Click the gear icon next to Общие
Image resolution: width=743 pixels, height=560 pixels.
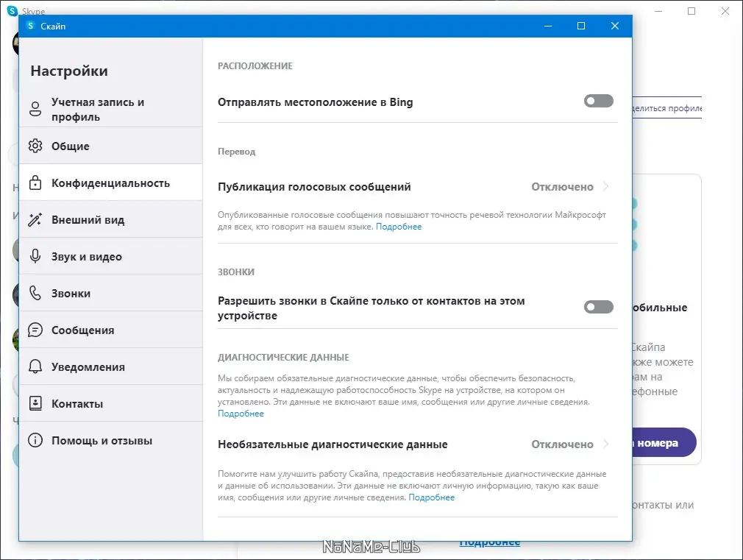pyautogui.click(x=35, y=146)
